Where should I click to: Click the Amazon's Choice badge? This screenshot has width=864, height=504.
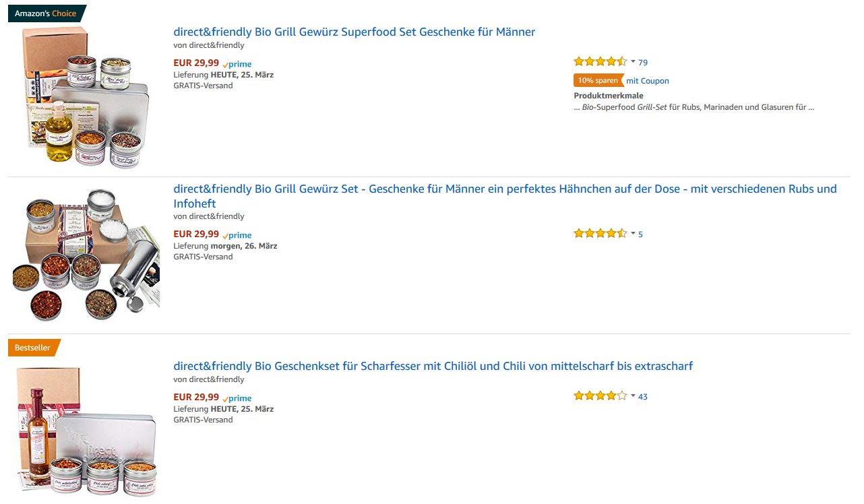[46, 13]
